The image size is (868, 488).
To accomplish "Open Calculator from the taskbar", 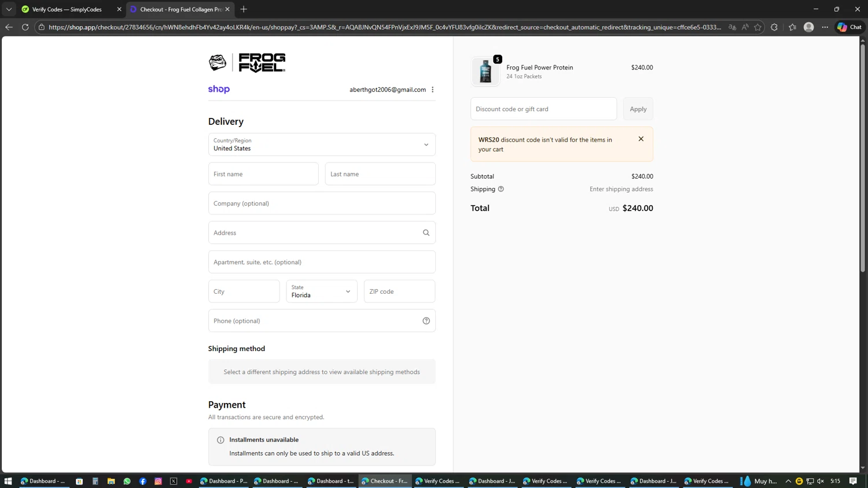I will [x=95, y=481].
